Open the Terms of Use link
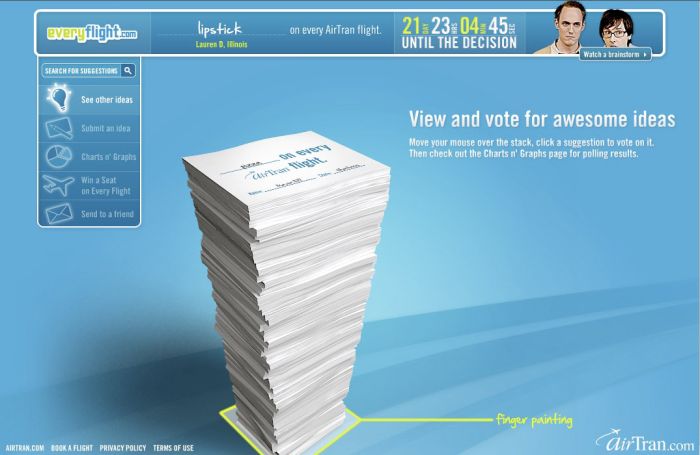The width and height of the screenshot is (700, 455). [x=173, y=448]
